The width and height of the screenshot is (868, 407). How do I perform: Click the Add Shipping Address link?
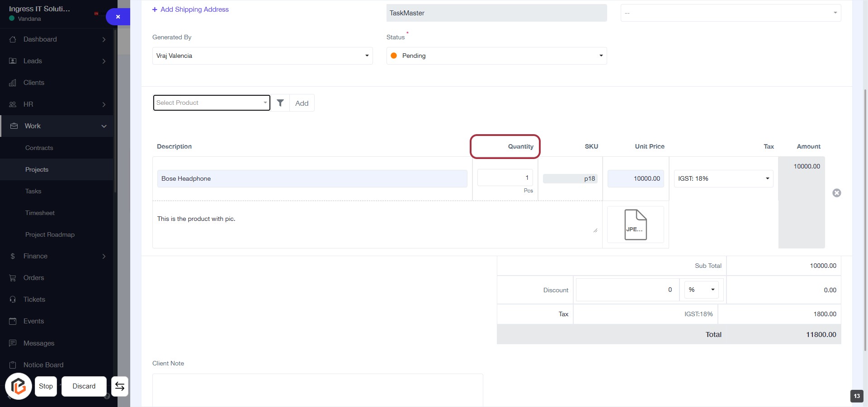[x=190, y=9]
